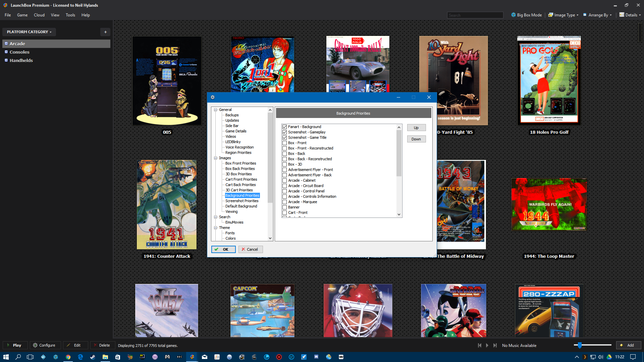Open the Help menu
The width and height of the screenshot is (644, 362).
[86, 15]
